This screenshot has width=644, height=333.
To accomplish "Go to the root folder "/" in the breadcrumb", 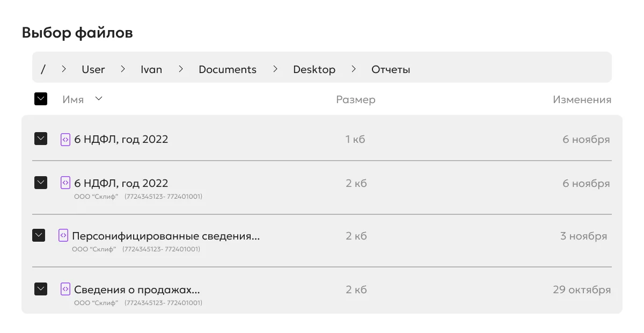I will [x=43, y=69].
